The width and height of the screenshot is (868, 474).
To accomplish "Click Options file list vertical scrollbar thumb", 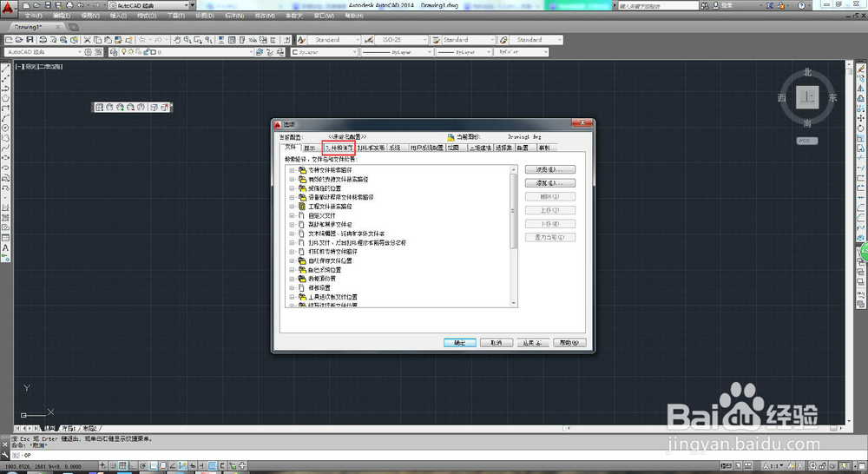I will [513, 210].
